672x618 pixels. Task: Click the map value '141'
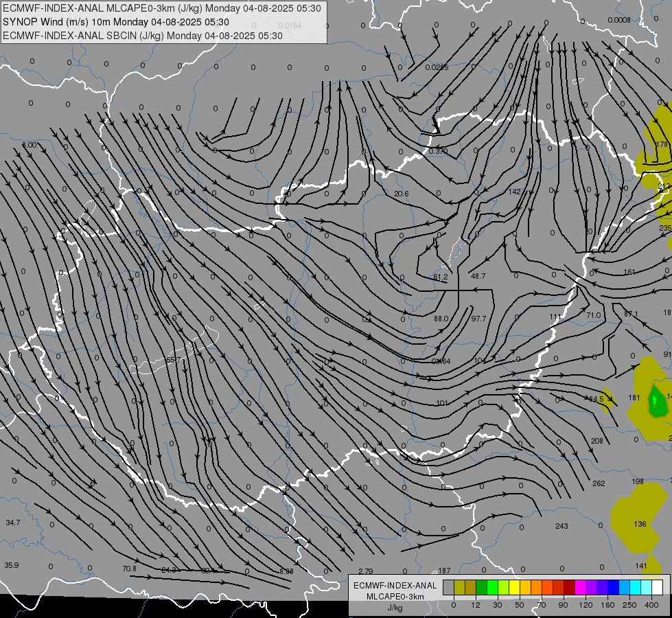641,566
